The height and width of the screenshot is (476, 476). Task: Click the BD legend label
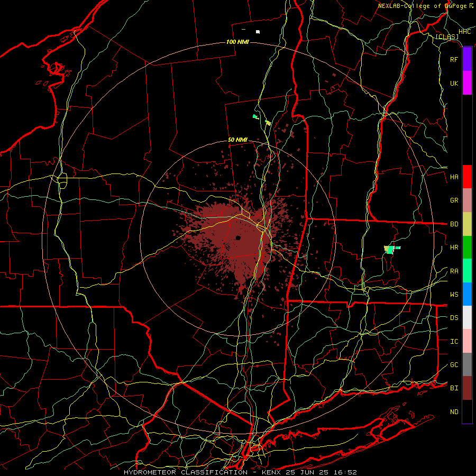click(x=454, y=224)
